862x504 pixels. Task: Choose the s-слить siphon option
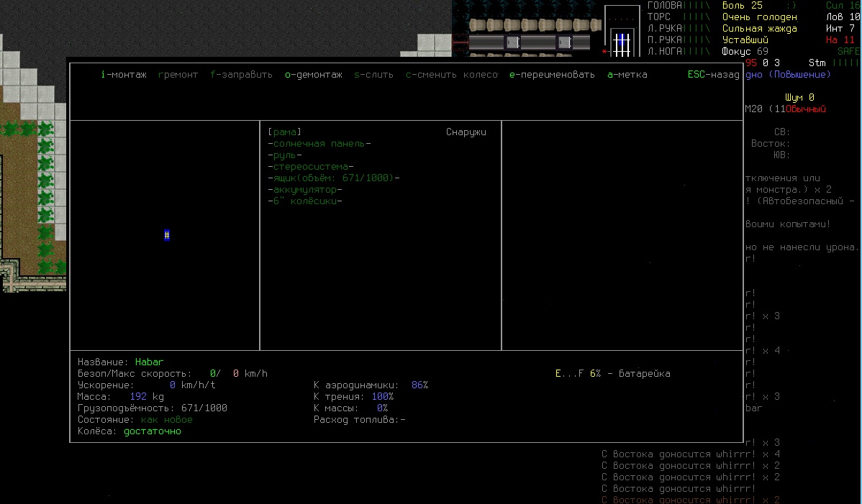tap(373, 75)
